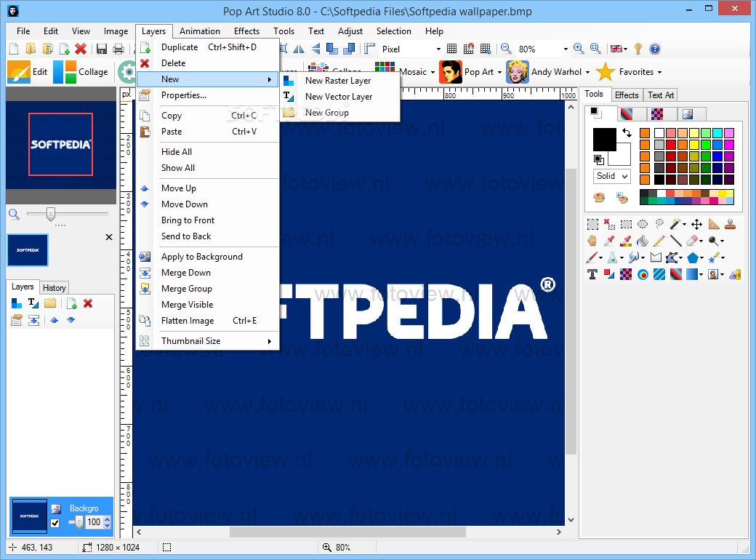Viewport: 756px width, 560px height.
Task: Click the black foreground color swatch
Action: (x=604, y=140)
